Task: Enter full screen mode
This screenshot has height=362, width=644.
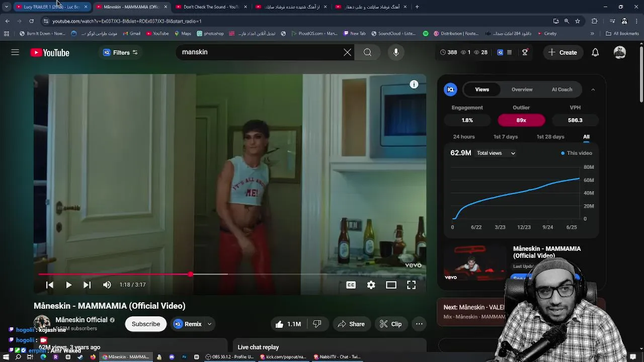Action: tap(411, 285)
